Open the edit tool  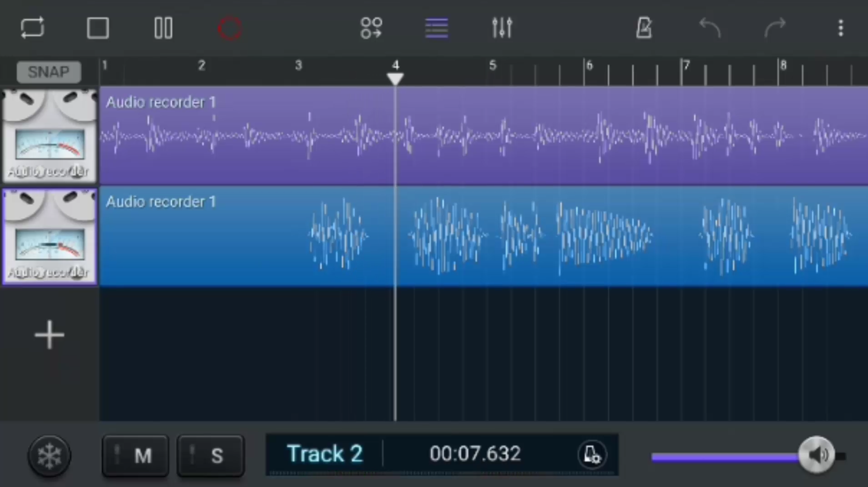click(x=644, y=28)
